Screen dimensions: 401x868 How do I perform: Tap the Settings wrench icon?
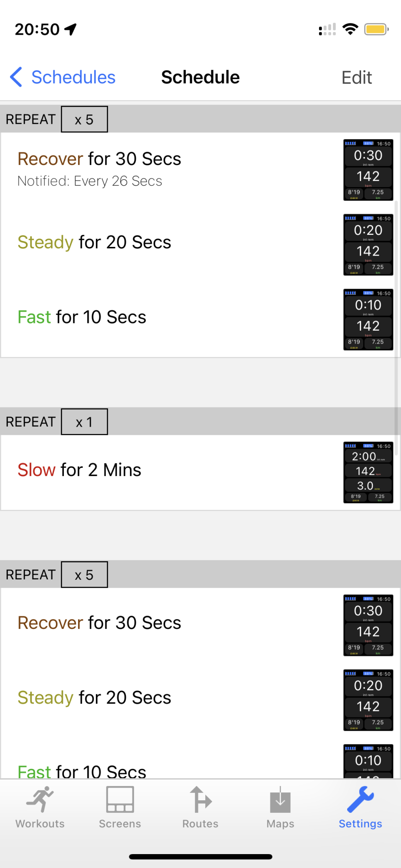pyautogui.click(x=360, y=799)
